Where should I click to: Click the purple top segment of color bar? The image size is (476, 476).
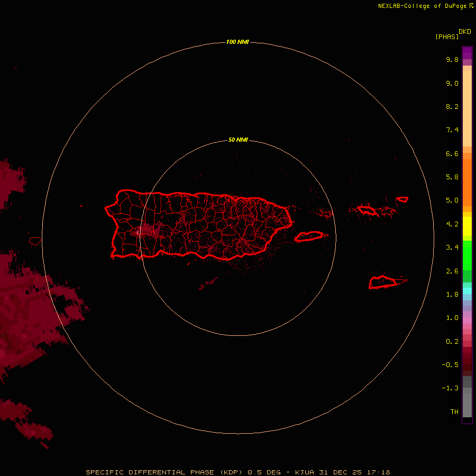click(x=467, y=53)
